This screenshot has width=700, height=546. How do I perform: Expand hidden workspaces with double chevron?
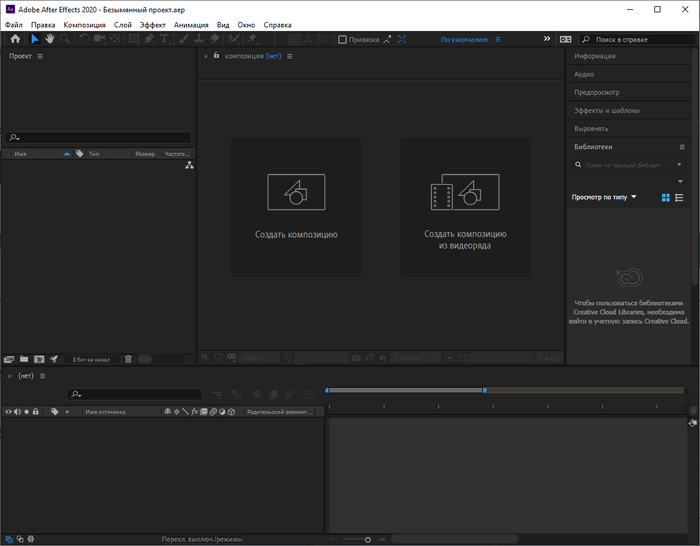547,39
